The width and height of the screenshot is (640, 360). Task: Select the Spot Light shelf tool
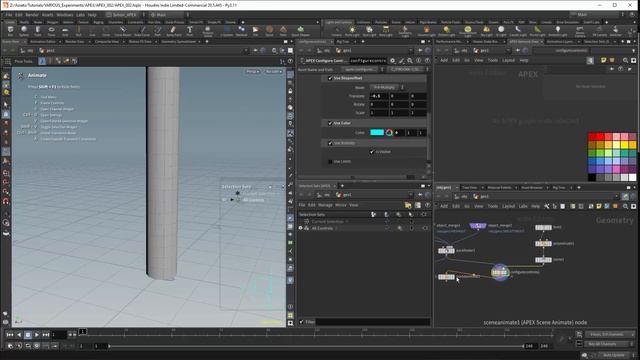pyautogui.click(x=369, y=31)
